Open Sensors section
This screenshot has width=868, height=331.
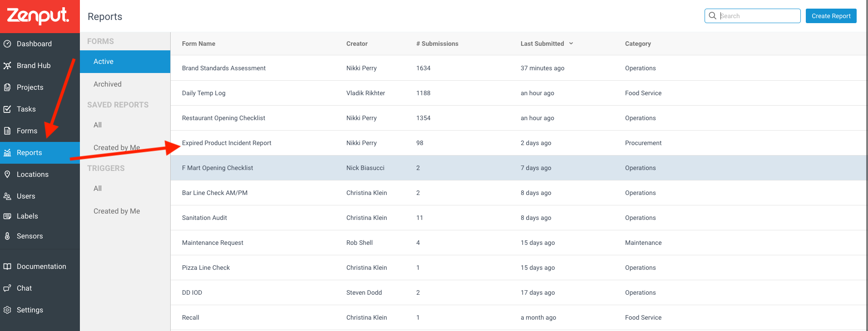[x=40, y=236]
